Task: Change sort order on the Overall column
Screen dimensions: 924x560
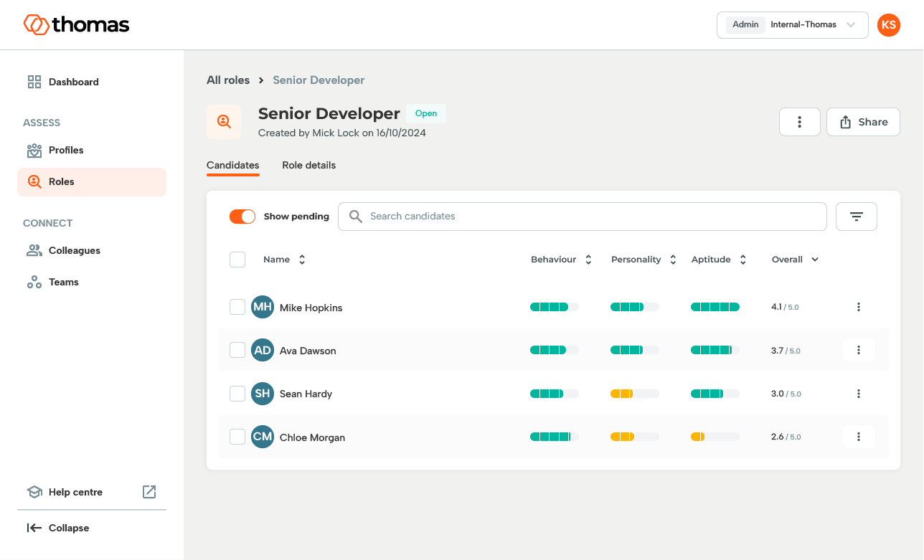Action: 816,259
